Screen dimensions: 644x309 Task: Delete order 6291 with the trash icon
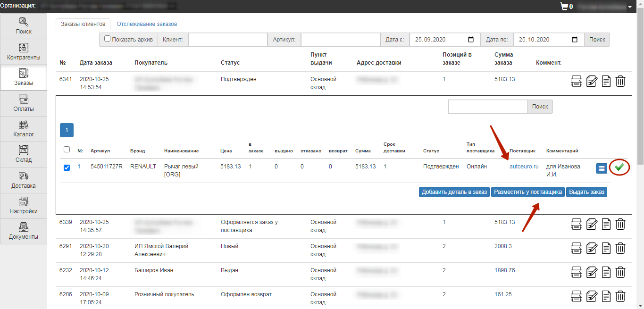(621, 248)
